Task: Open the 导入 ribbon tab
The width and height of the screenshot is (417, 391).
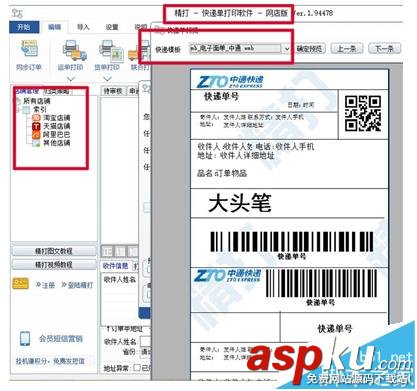Action: pyautogui.click(x=83, y=27)
